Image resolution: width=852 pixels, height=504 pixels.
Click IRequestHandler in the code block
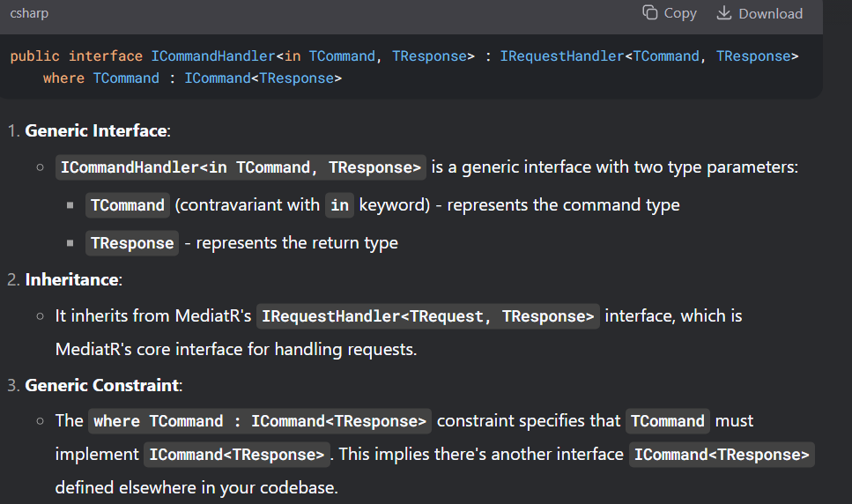(x=562, y=56)
